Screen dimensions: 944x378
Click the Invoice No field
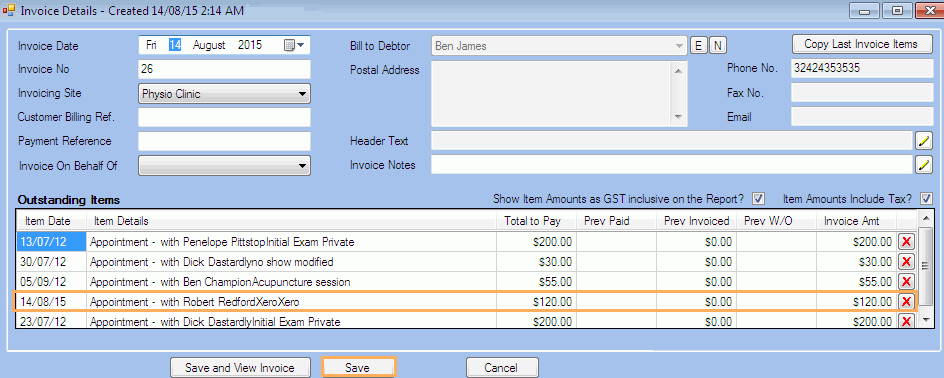[x=224, y=69]
